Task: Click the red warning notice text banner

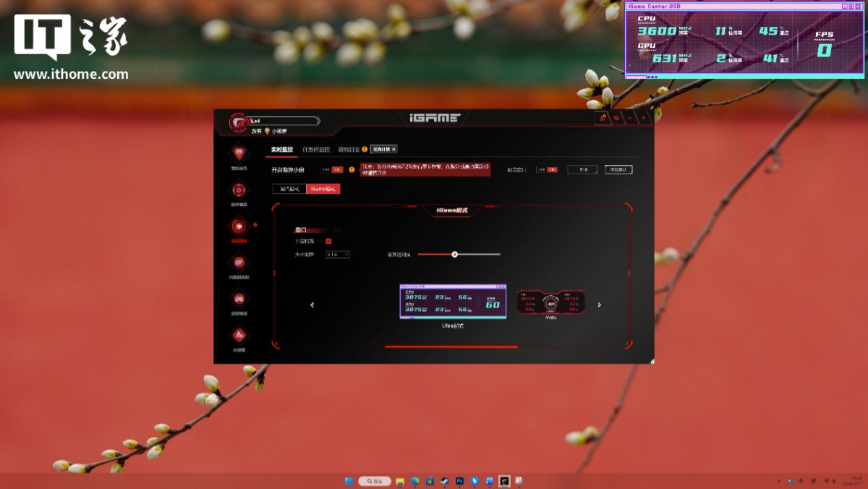Action: tap(425, 170)
